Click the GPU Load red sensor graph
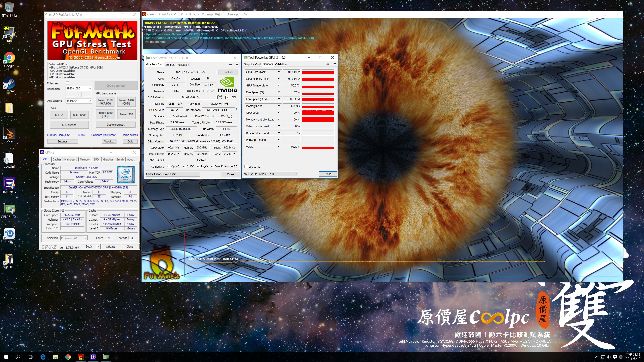 318,113
